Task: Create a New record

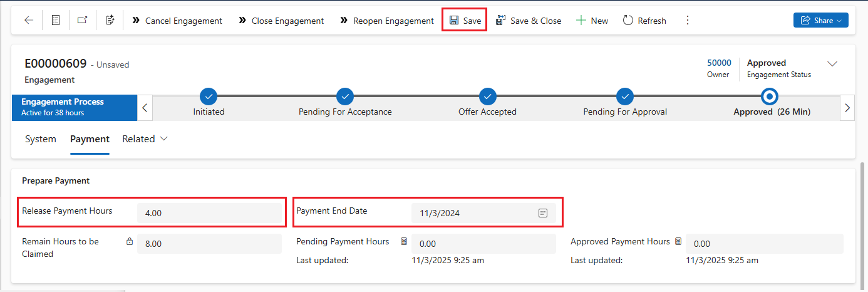Action: coord(592,21)
